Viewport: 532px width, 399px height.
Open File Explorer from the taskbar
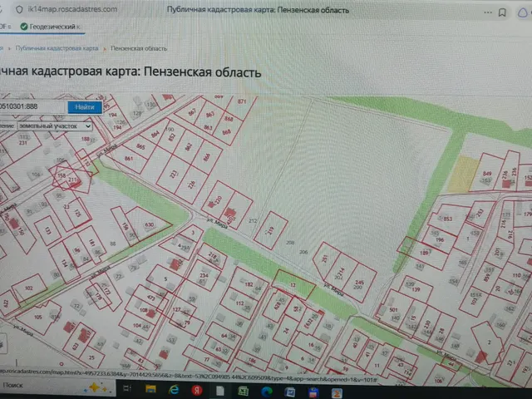150,389
